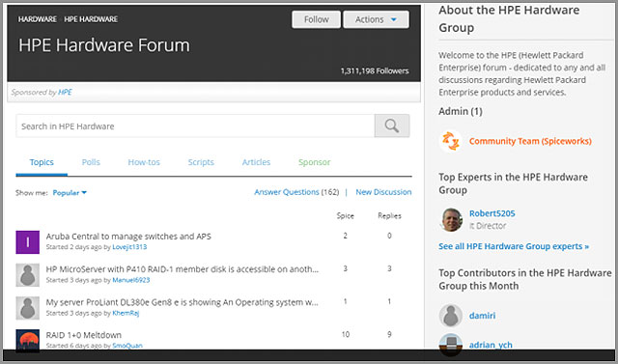Image resolution: width=618 pixels, height=364 pixels.
Task: Open the ProLiant DL380e Gen8 e topic
Action: click(183, 302)
